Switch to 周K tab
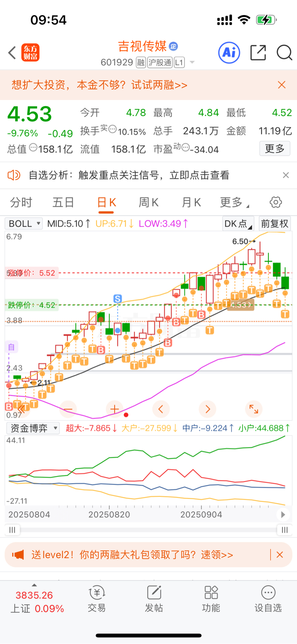Image resolution: width=297 pixels, height=644 pixels. pyautogui.click(x=149, y=202)
